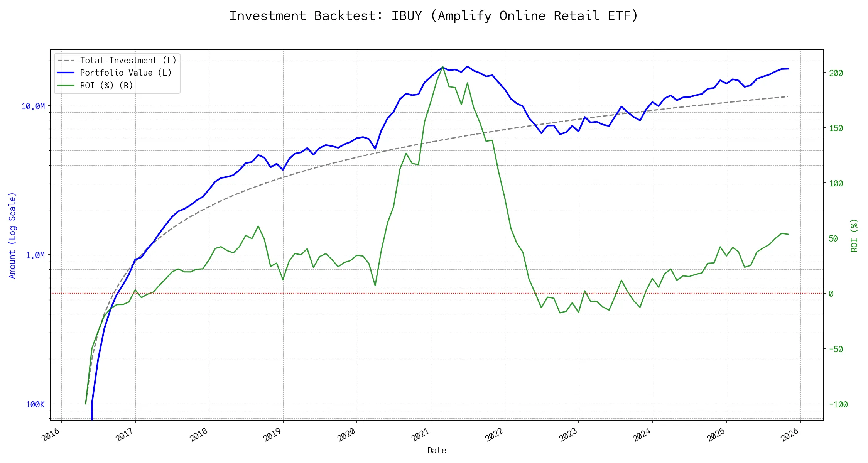The height and width of the screenshot is (463, 868).
Task: Click the gray dashed Total Investment legend swatch
Action: coord(66,61)
